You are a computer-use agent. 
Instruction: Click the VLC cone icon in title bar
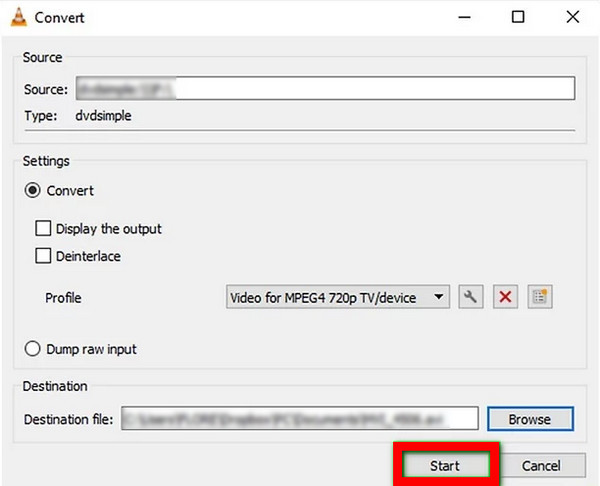[18, 17]
